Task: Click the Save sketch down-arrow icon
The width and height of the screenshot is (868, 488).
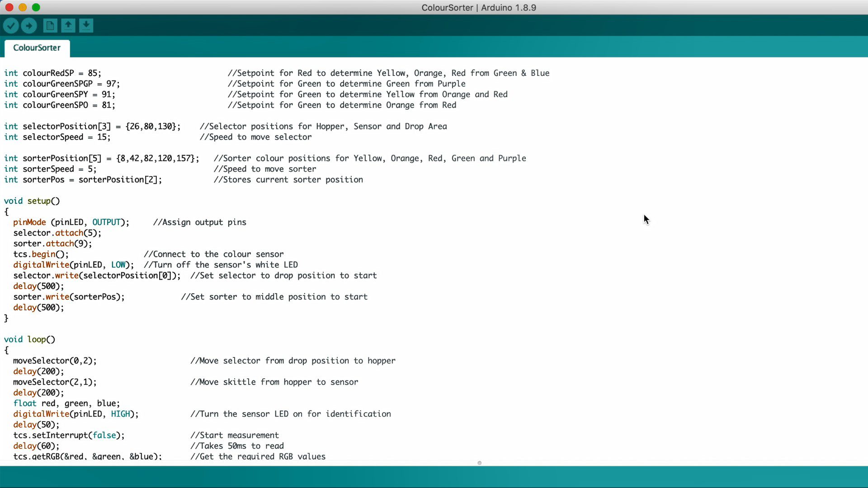Action: pyautogui.click(x=86, y=26)
